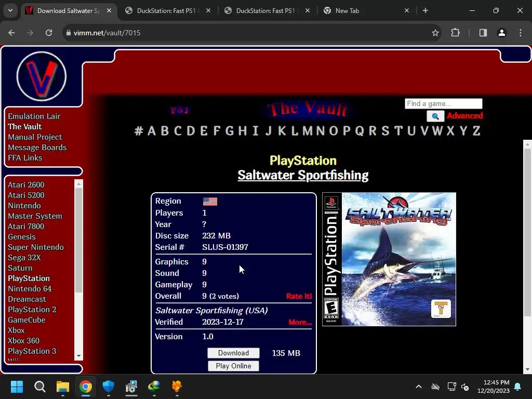Click the magnifier search button by Advanced

pyautogui.click(x=435, y=116)
